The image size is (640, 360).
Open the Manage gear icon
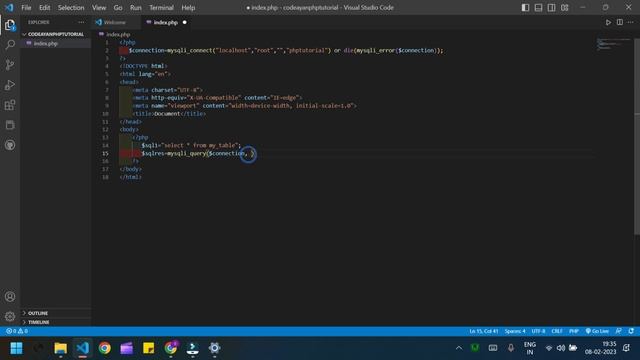[x=10, y=316]
